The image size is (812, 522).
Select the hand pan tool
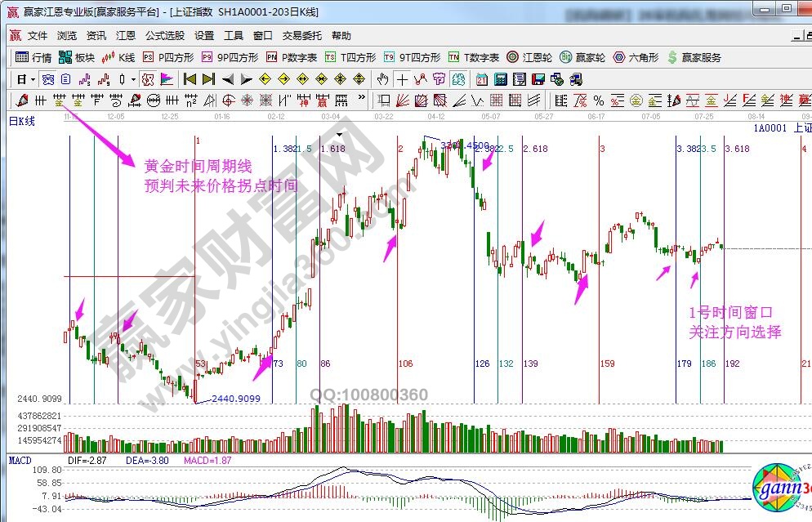click(x=382, y=79)
